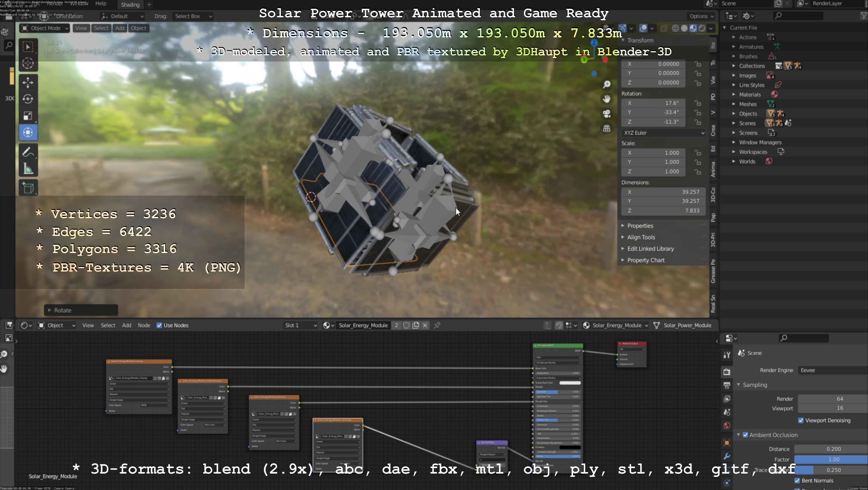Viewport: 868px width, 490px height.
Task: Select the Add Cube tool
Action: tap(28, 188)
